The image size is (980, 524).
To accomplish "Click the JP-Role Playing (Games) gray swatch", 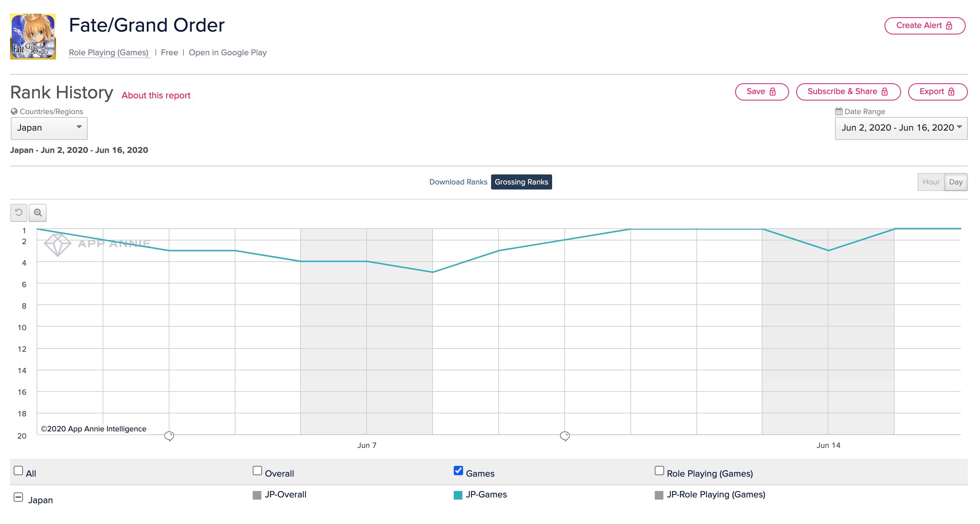I will coord(659,495).
